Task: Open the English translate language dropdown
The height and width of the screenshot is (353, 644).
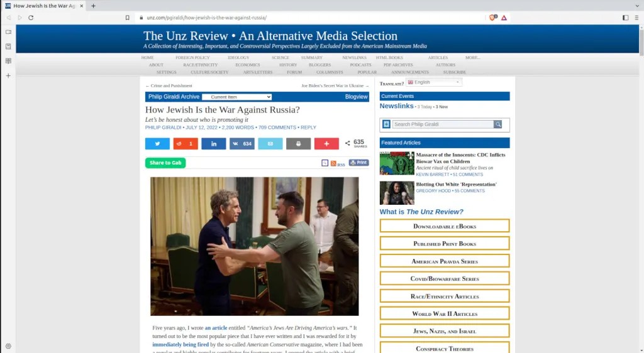Action: click(x=434, y=82)
